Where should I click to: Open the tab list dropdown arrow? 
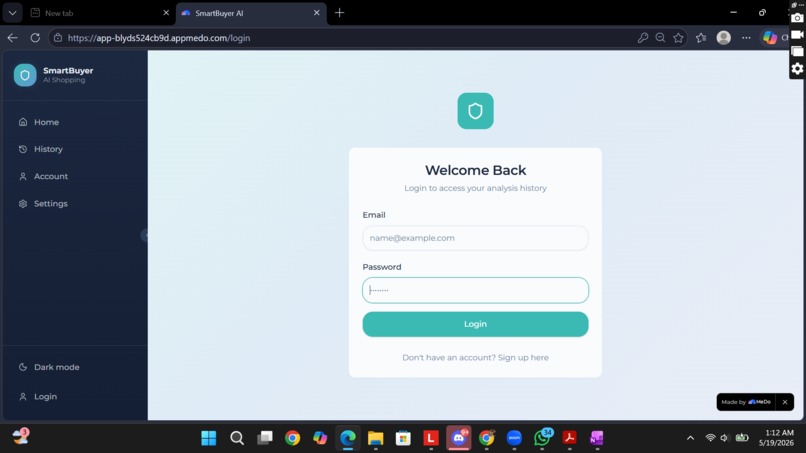pos(12,13)
